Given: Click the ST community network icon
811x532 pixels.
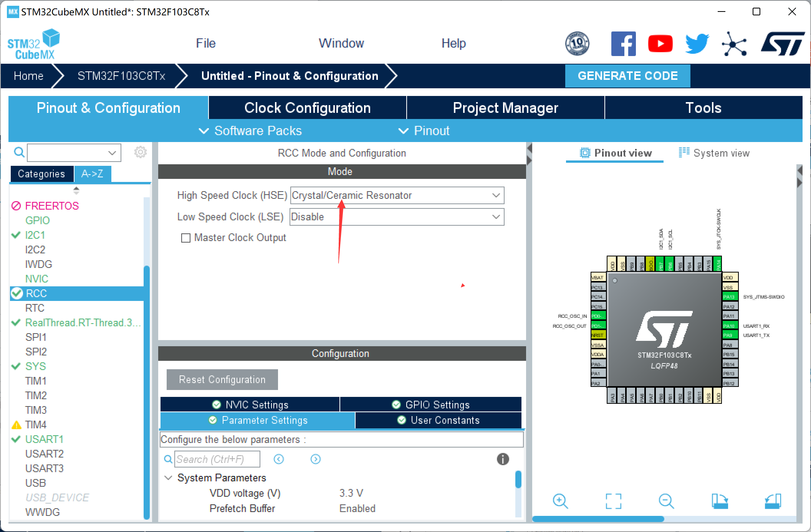Looking at the screenshot, I should (x=734, y=44).
